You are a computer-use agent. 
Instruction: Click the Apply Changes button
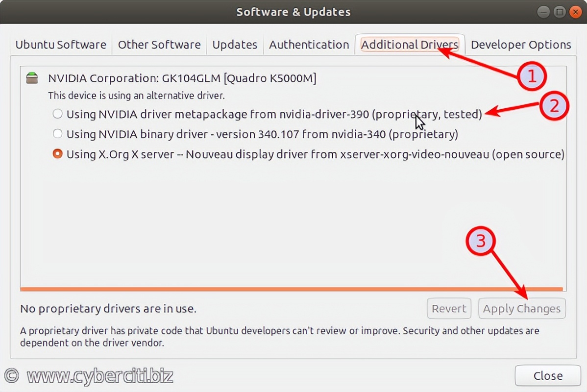click(x=522, y=308)
